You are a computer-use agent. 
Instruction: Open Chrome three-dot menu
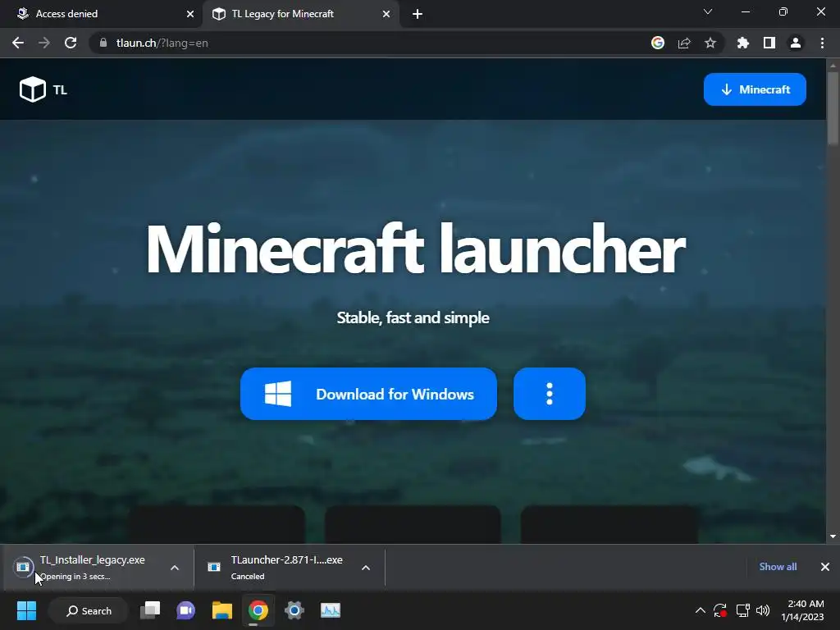tap(822, 43)
